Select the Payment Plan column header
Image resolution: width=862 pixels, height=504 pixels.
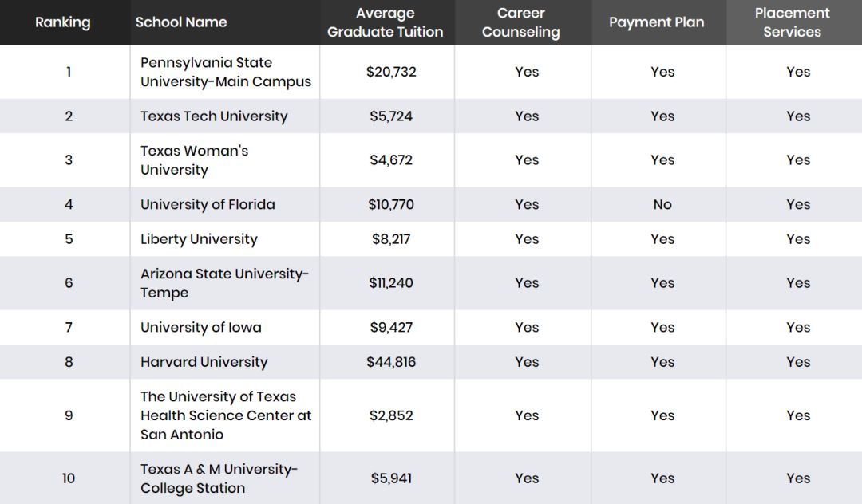pyautogui.click(x=656, y=22)
